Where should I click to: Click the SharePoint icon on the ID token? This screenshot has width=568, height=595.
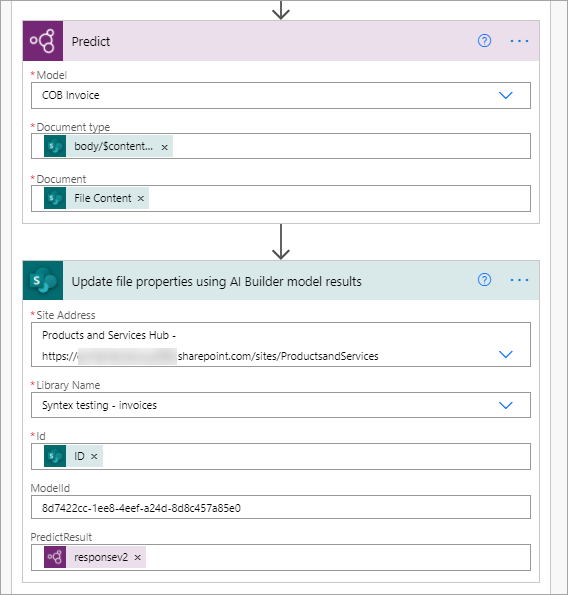point(55,456)
